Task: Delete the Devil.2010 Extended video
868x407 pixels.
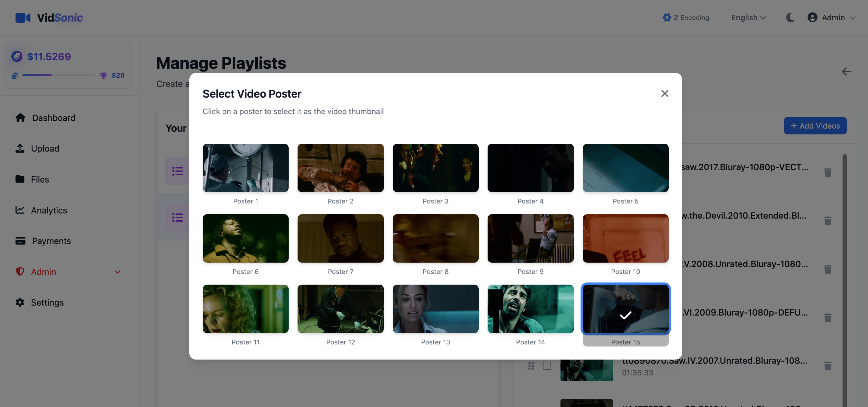Action: pyautogui.click(x=827, y=221)
